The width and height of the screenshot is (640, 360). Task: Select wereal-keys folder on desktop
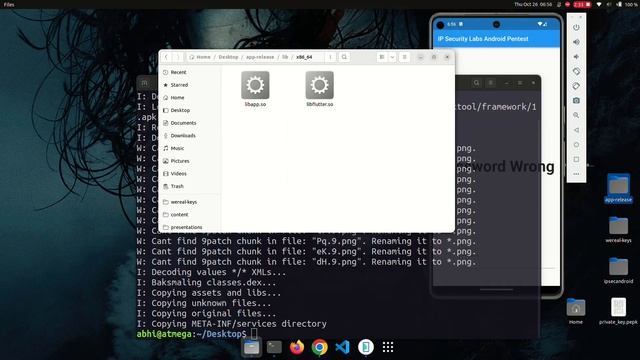pos(618,229)
